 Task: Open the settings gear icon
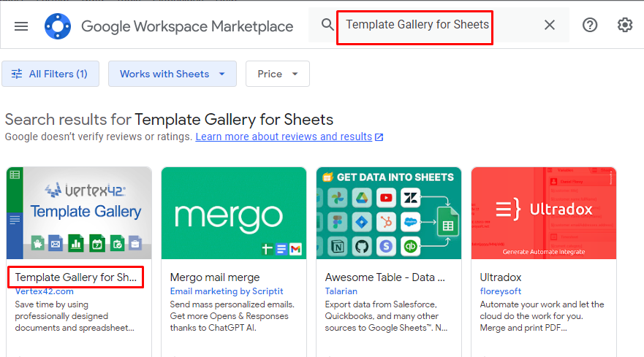(625, 25)
